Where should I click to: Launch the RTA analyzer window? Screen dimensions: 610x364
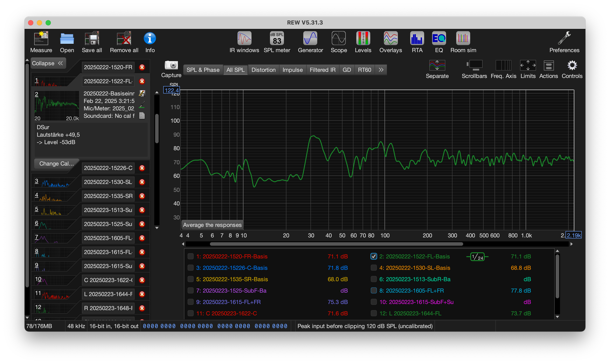tap(417, 39)
